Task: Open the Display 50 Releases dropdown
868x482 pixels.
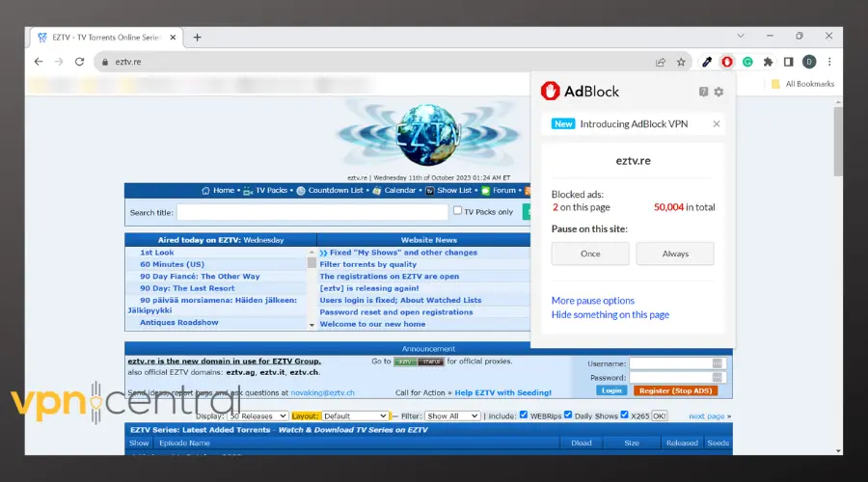Action: click(258, 416)
